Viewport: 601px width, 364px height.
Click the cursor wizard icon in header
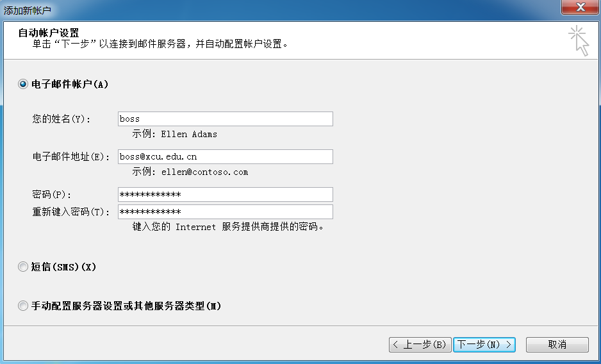point(579,41)
